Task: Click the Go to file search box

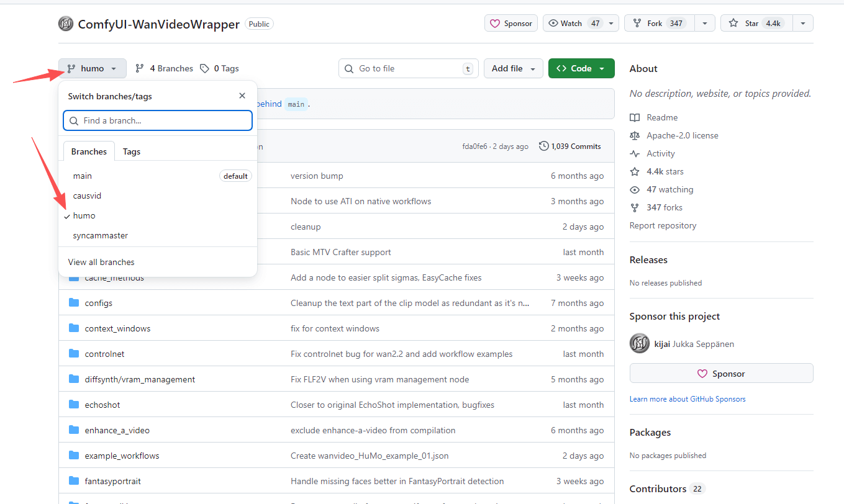Action: [x=408, y=68]
